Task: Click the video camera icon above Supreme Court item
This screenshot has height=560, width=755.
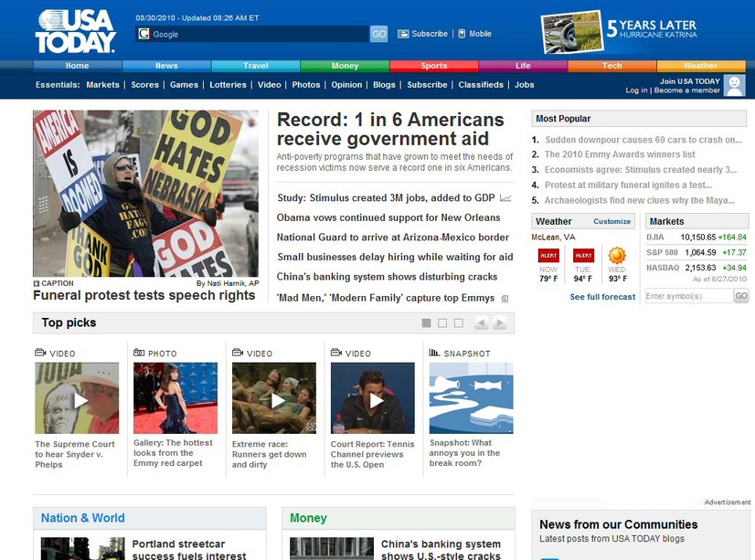Action: (40, 353)
